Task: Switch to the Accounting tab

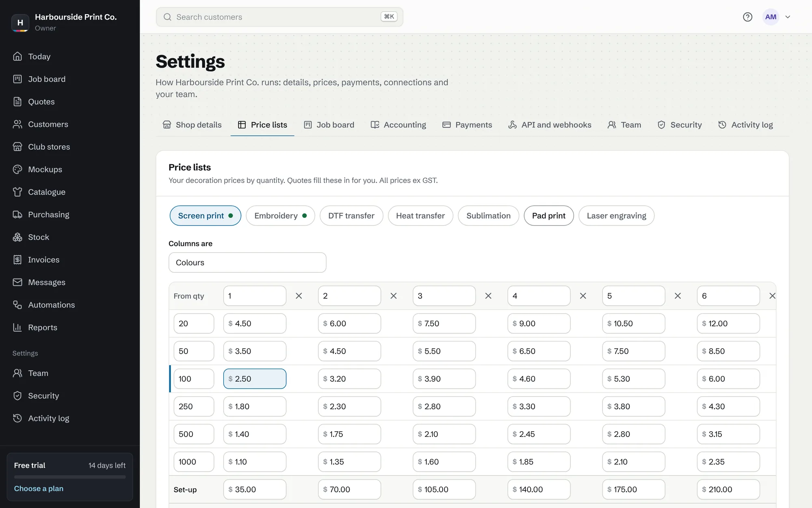Action: 398,125
